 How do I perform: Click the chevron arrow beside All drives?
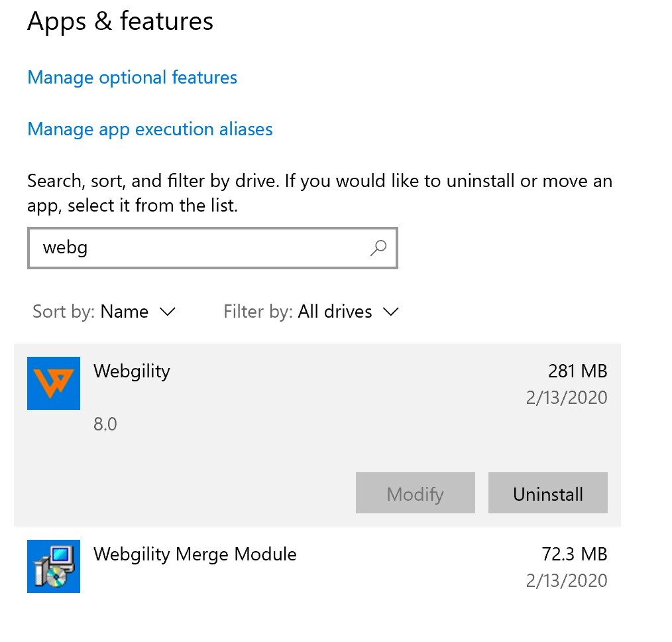click(391, 312)
